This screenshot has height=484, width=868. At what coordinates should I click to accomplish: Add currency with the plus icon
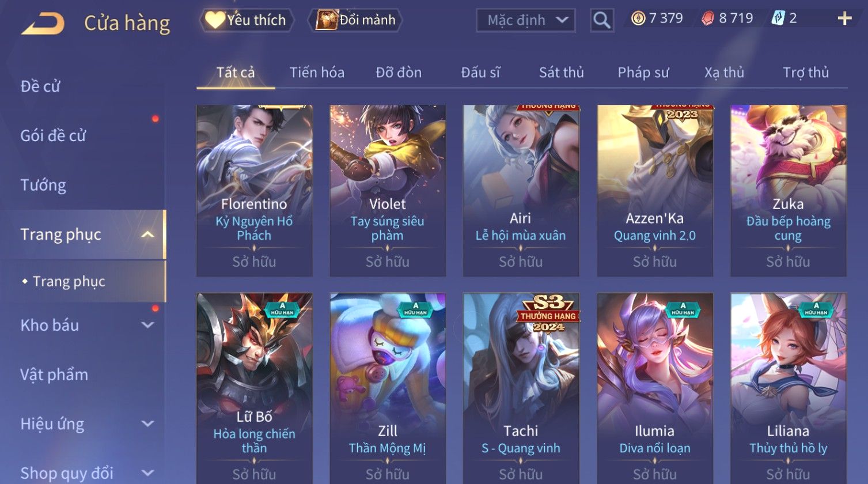844,18
